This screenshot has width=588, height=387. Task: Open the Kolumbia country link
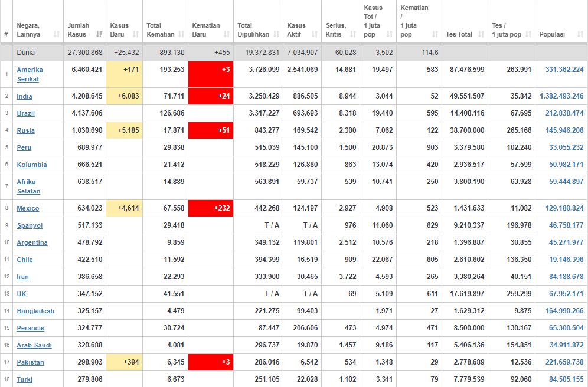tap(32, 165)
